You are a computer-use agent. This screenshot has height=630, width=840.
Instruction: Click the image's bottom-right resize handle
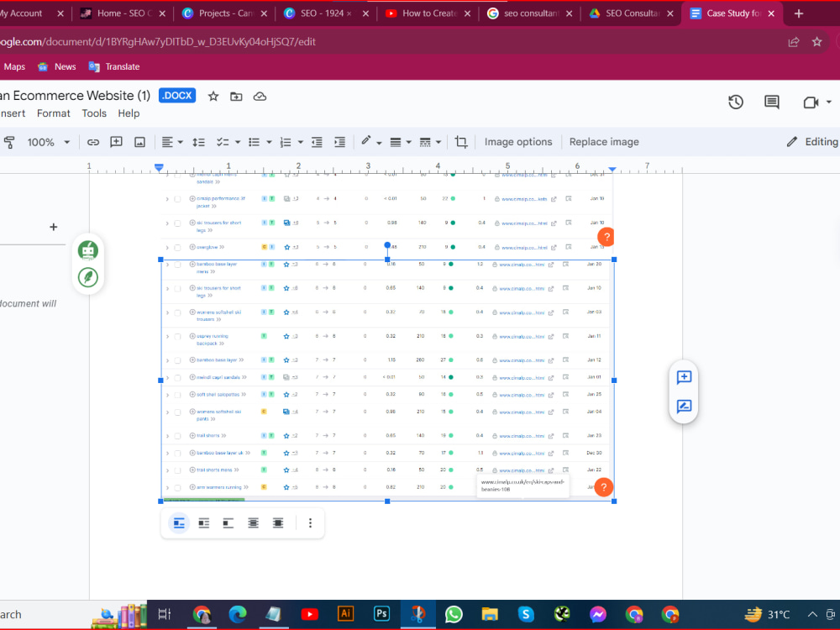coord(614,501)
